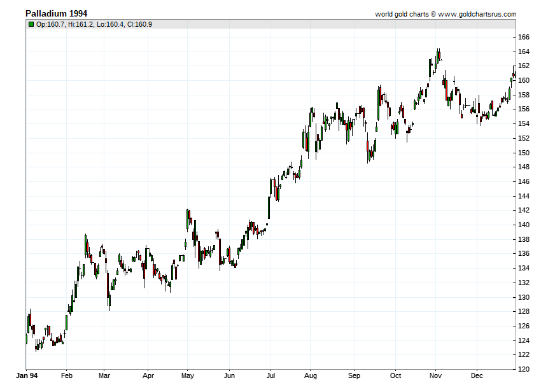Click the 142 price axis label
The height and width of the screenshot is (392, 541).
point(524,210)
